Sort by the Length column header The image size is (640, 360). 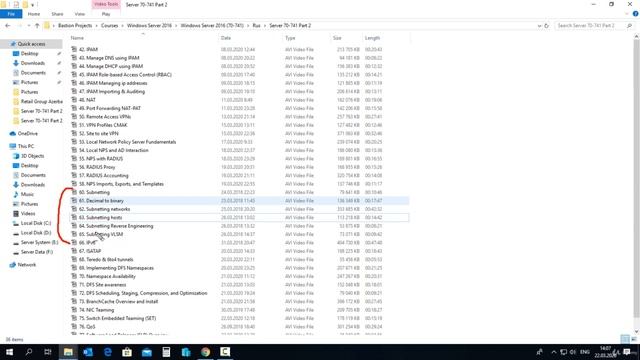click(x=372, y=38)
